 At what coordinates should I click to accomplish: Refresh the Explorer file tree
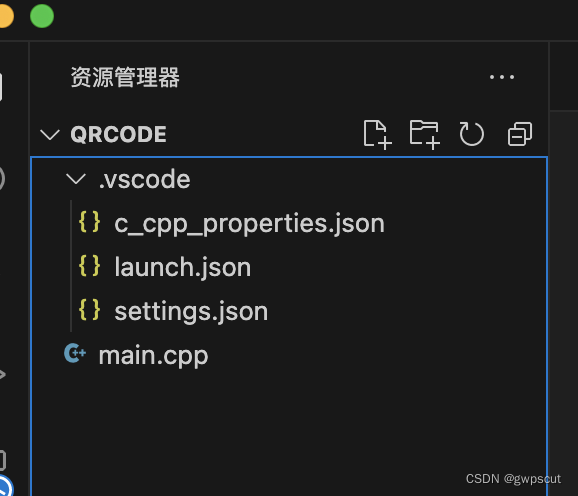tap(471, 134)
